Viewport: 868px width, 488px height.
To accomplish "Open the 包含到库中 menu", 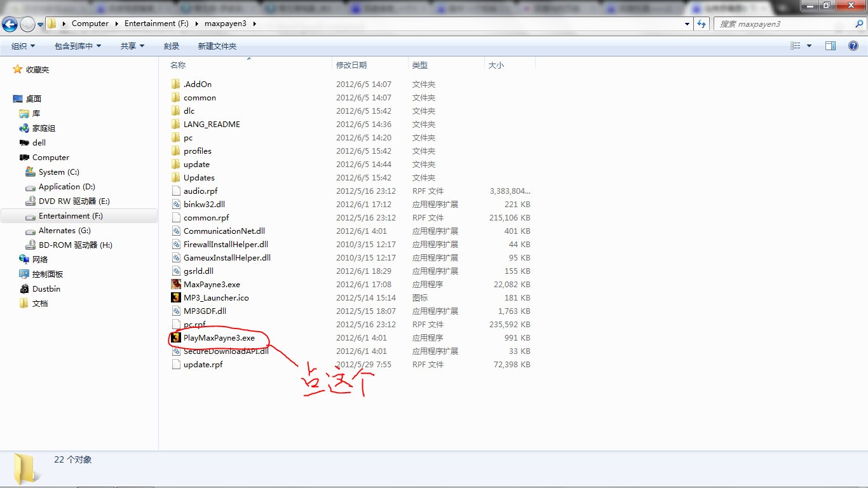I will click(78, 46).
